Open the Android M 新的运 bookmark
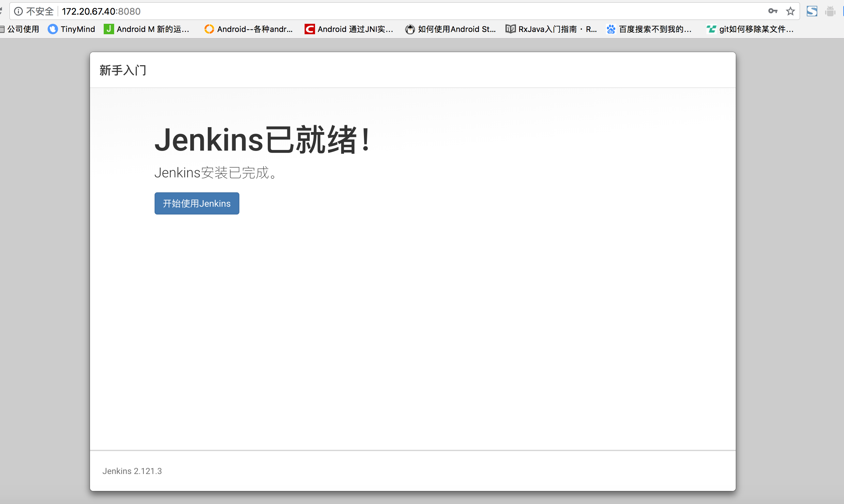The width and height of the screenshot is (844, 504). pyautogui.click(x=147, y=29)
